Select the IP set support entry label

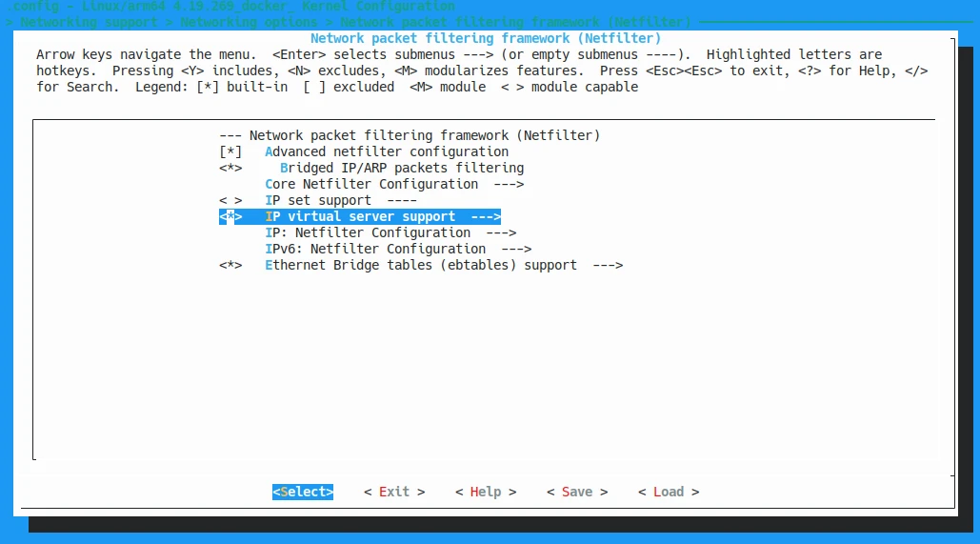[x=318, y=200]
